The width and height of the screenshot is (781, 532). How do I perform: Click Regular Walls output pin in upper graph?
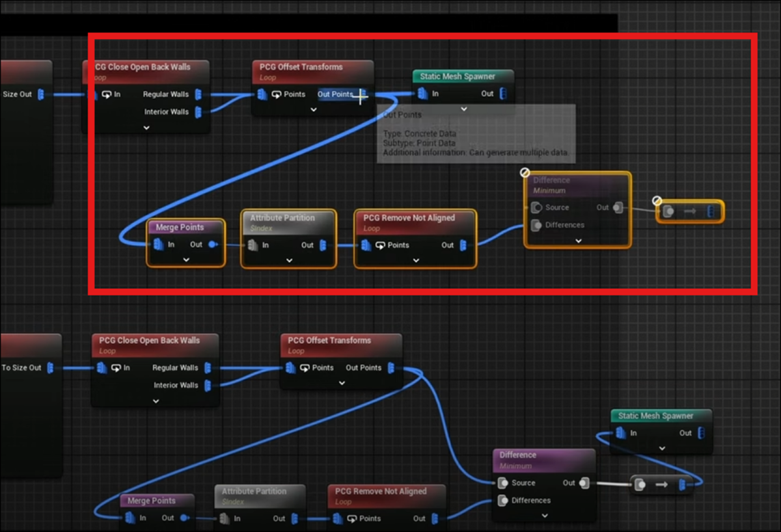(199, 94)
